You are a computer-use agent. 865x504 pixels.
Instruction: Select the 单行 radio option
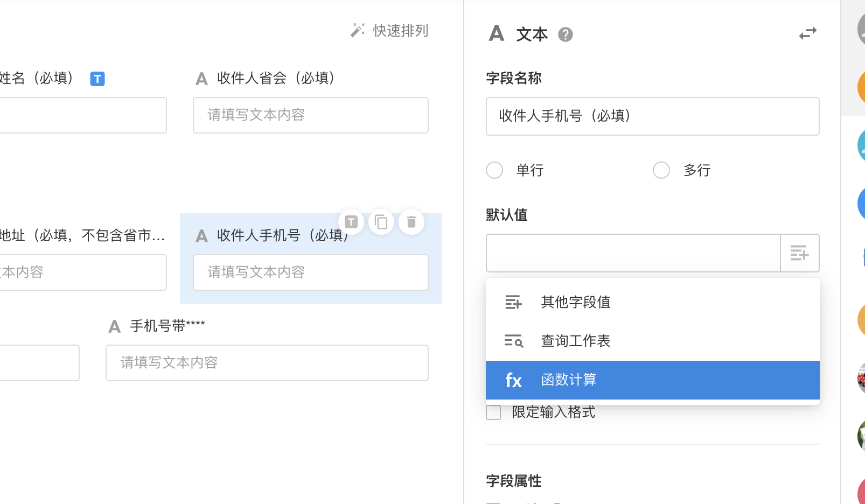tap(494, 170)
